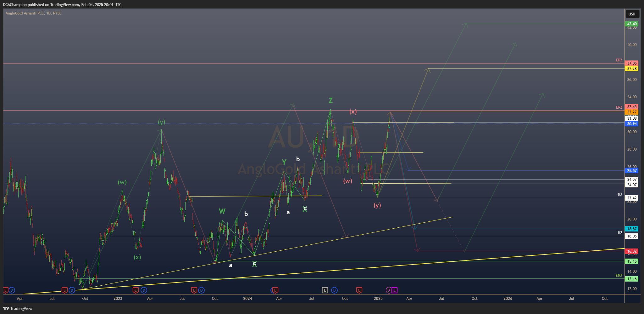Click the 34.00 price axis tick
This screenshot has width=644, height=314.
click(632, 97)
